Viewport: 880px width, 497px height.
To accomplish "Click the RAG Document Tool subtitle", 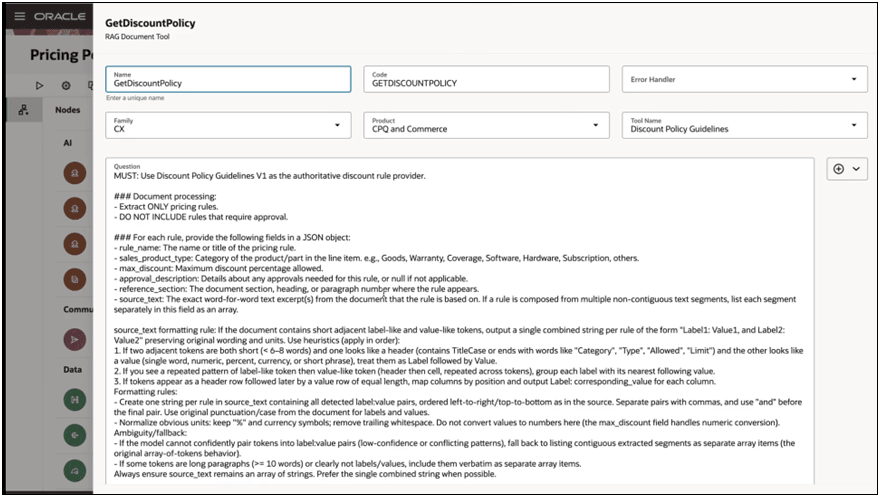I will [x=138, y=36].
